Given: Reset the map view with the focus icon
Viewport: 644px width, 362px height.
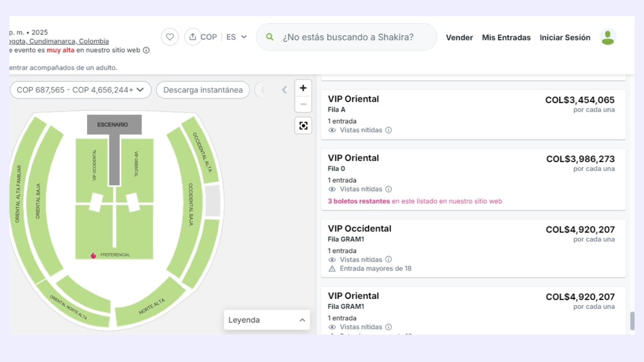Looking at the screenshot, I should (x=303, y=125).
